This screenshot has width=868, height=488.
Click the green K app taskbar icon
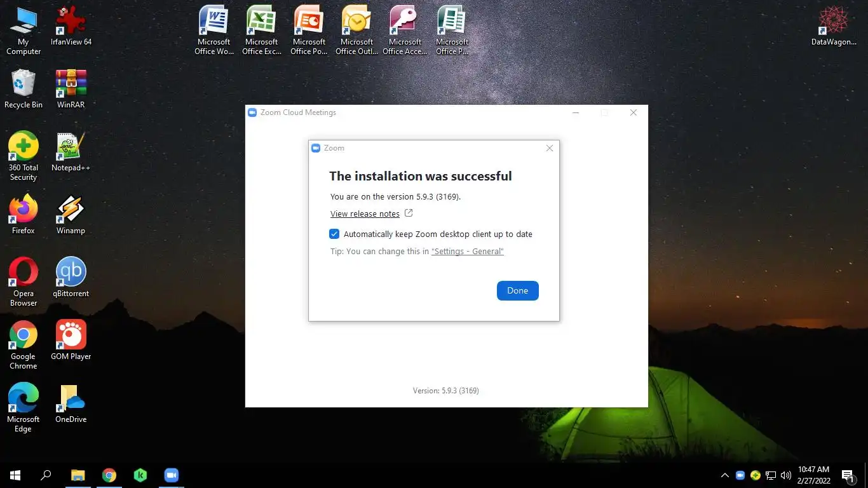[x=140, y=475]
